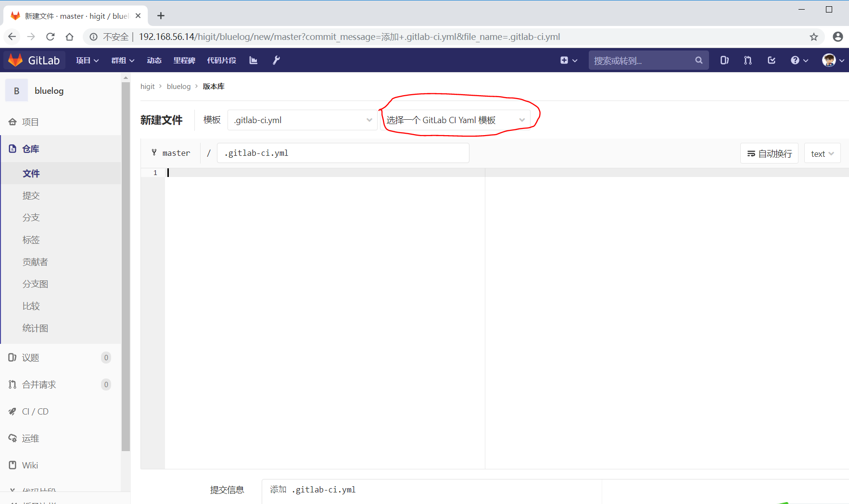849x504 pixels.
Task: Open the text syntax mode dropdown
Action: click(822, 153)
